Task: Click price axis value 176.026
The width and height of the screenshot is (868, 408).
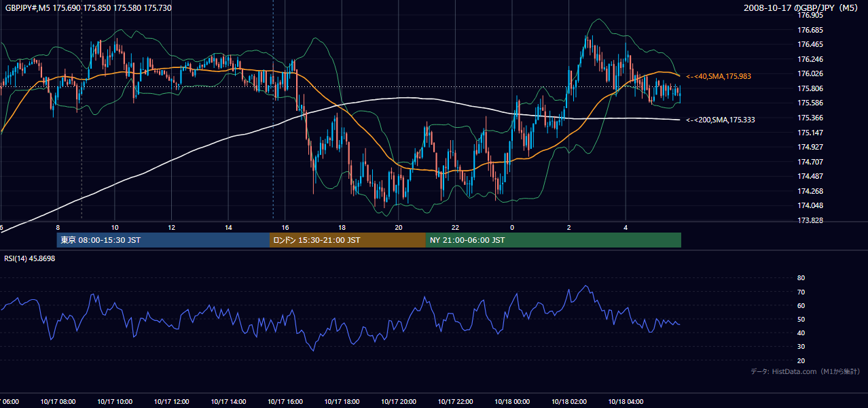Action: coord(810,73)
